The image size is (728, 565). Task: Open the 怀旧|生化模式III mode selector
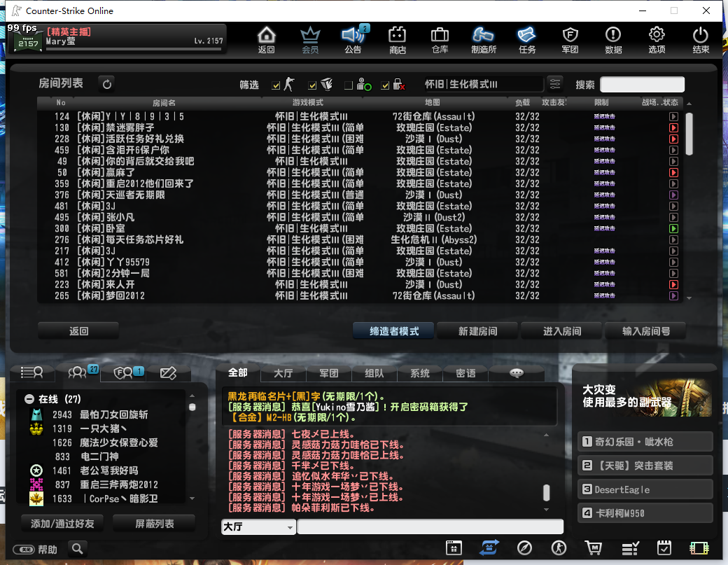[483, 84]
